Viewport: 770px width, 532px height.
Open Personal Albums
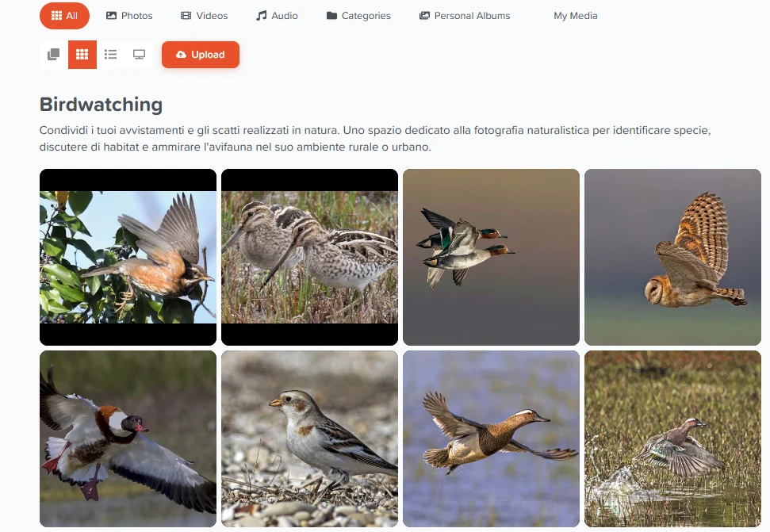[x=465, y=16]
